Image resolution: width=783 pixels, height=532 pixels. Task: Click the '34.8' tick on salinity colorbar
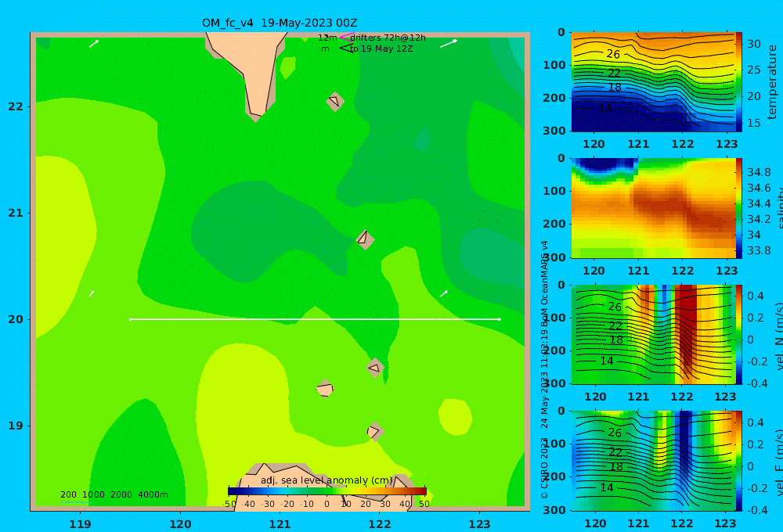(759, 172)
